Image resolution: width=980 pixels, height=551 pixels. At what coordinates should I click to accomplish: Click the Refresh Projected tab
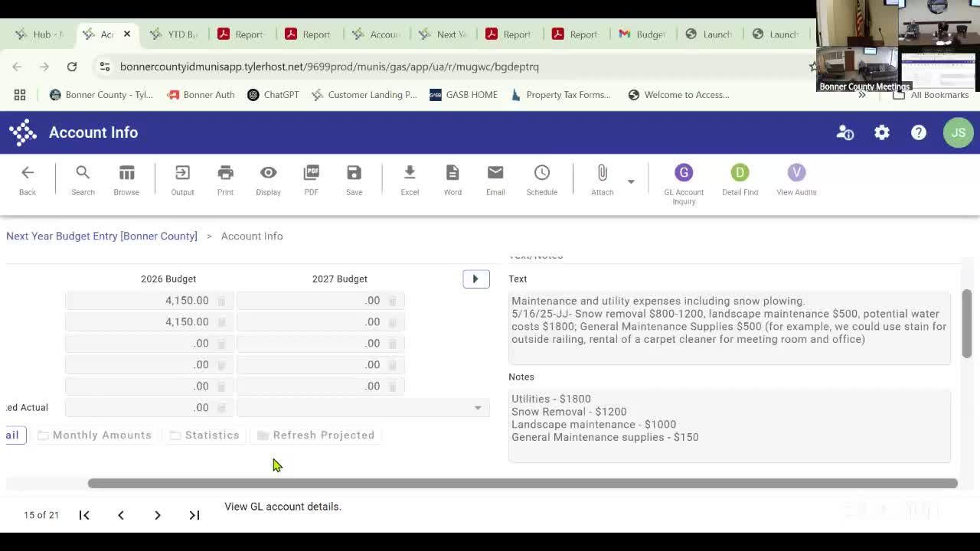point(315,435)
